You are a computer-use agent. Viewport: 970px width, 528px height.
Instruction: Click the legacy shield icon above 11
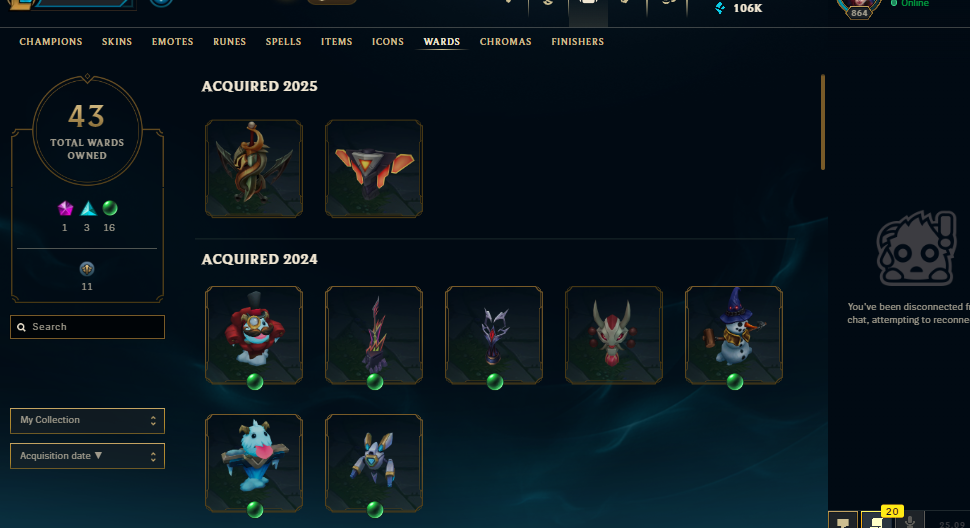pyautogui.click(x=87, y=269)
